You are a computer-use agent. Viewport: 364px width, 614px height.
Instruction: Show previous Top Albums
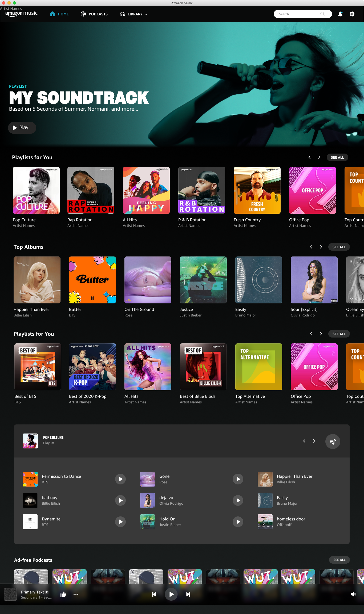pyautogui.click(x=311, y=247)
